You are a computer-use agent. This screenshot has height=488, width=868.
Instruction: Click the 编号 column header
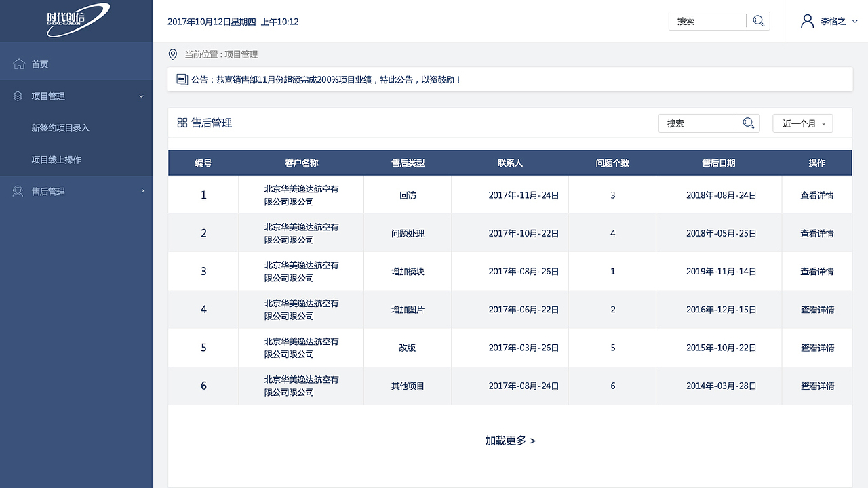(203, 163)
